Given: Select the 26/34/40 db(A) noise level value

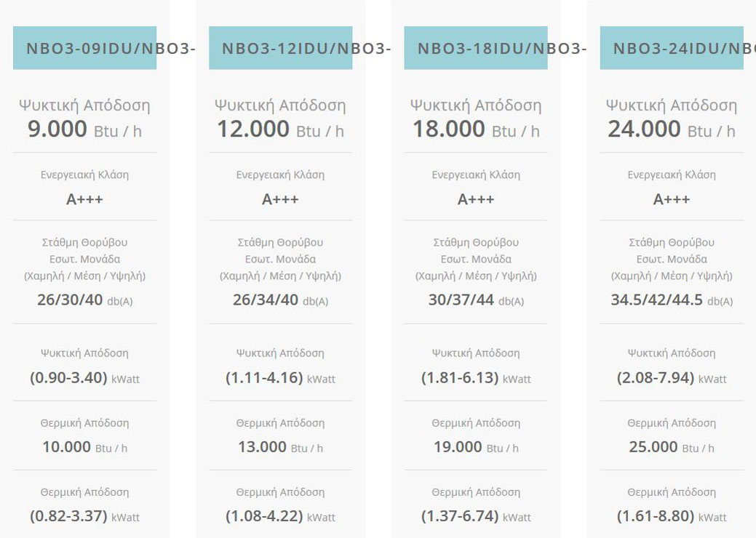Looking at the screenshot, I should click(280, 300).
